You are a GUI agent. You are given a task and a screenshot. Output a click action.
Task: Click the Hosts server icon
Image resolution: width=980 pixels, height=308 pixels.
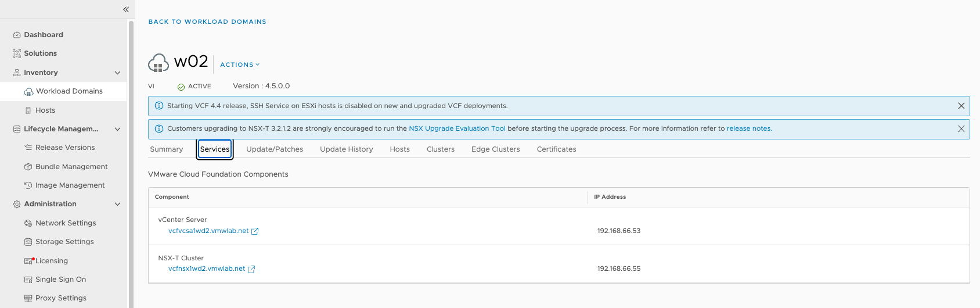pyautogui.click(x=28, y=110)
